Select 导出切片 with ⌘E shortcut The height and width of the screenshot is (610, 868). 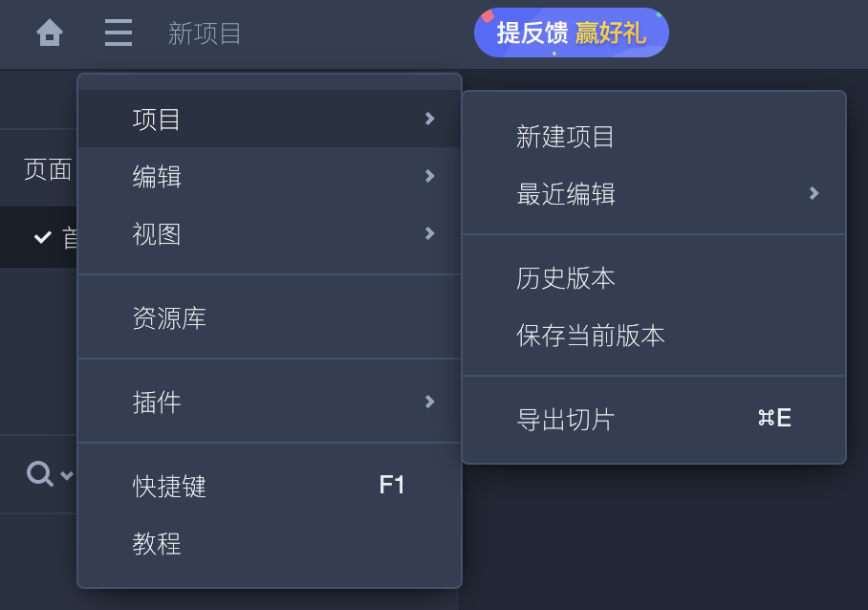[654, 420]
